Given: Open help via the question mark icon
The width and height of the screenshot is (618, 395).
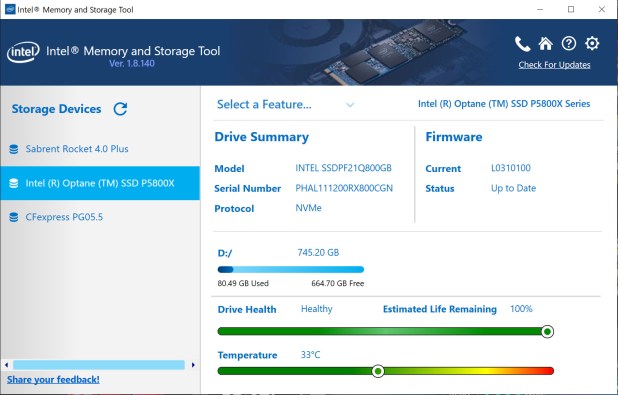Looking at the screenshot, I should click(569, 43).
